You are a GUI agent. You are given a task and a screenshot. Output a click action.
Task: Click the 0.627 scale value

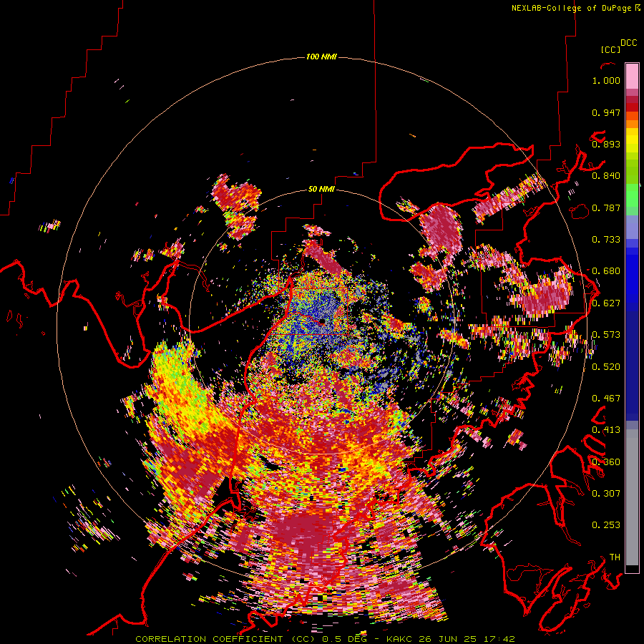(606, 303)
